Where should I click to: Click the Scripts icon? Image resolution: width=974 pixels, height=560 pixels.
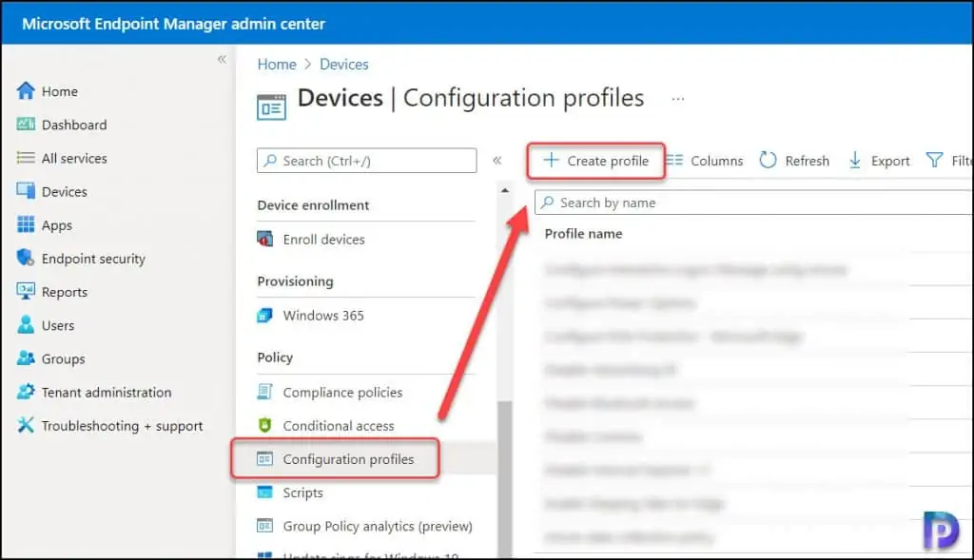click(265, 492)
